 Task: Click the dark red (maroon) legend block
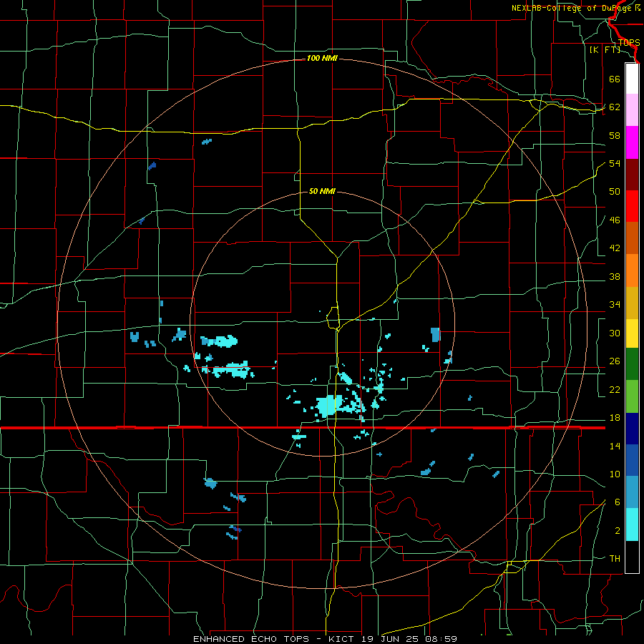tap(632, 174)
